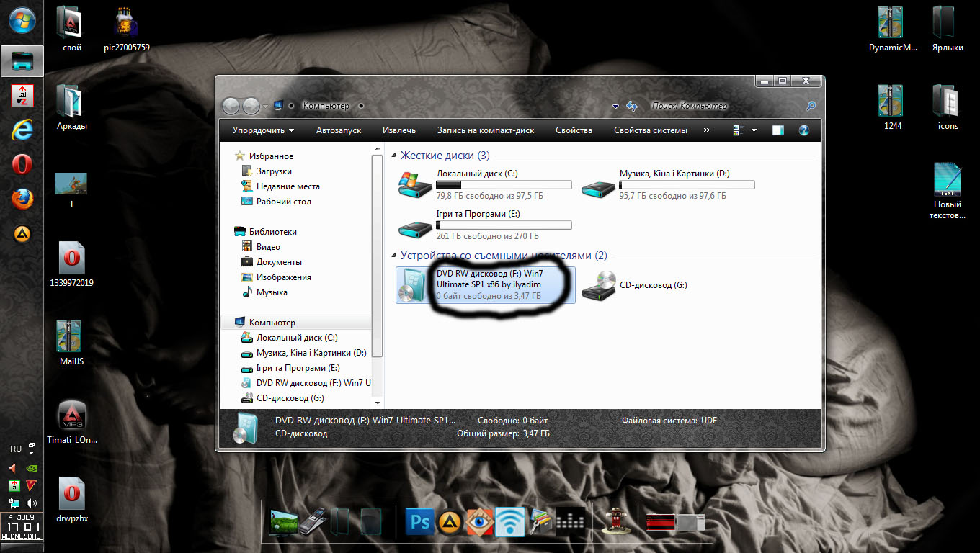Click the Компьютер address breadcrumb
Image resolution: width=980 pixels, height=553 pixels.
click(326, 106)
